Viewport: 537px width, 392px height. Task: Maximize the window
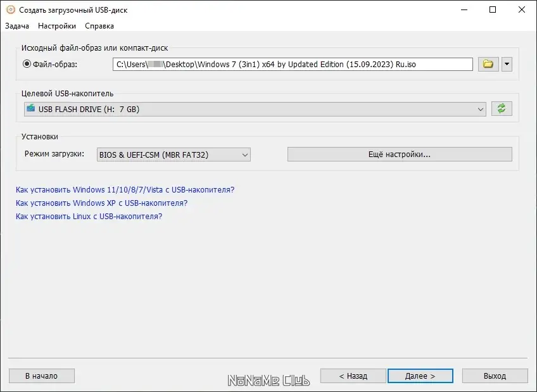pyautogui.click(x=493, y=9)
